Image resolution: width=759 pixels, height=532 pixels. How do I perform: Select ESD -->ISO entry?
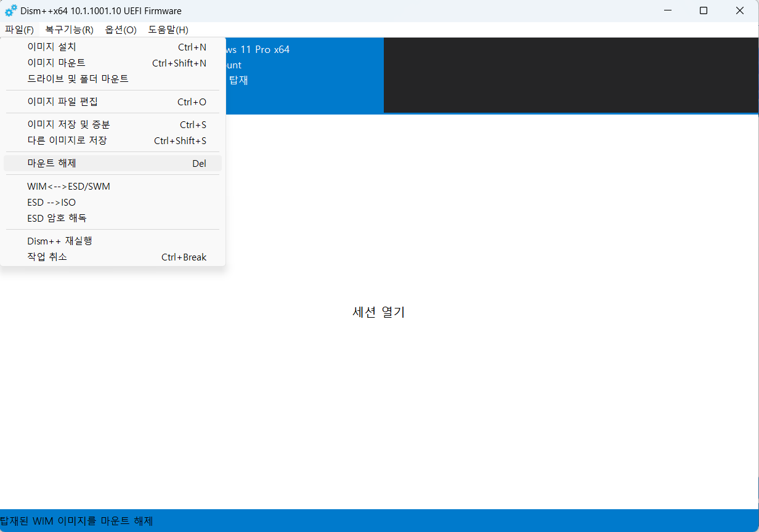click(x=113, y=202)
